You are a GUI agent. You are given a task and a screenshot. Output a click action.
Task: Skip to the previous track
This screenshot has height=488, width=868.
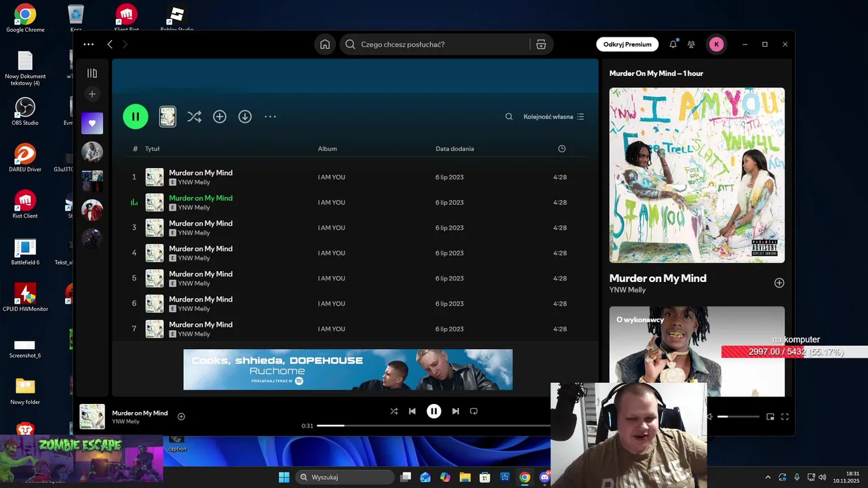[412, 411]
